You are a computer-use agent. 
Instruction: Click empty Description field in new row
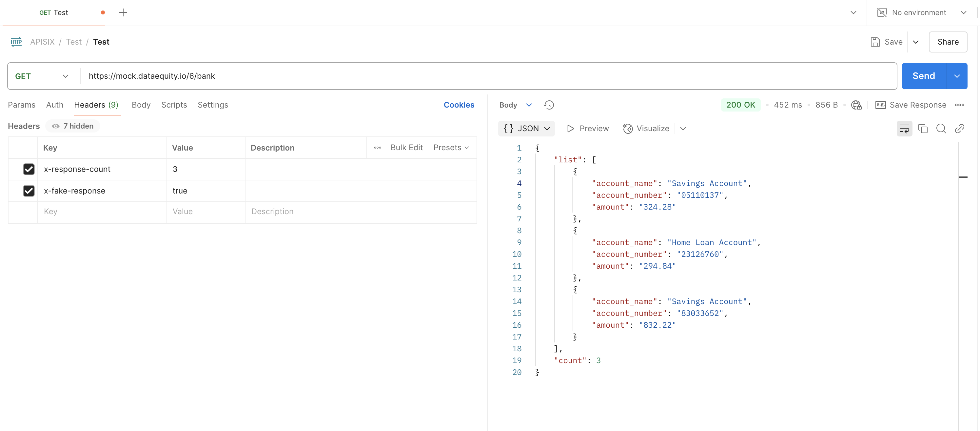tap(361, 212)
